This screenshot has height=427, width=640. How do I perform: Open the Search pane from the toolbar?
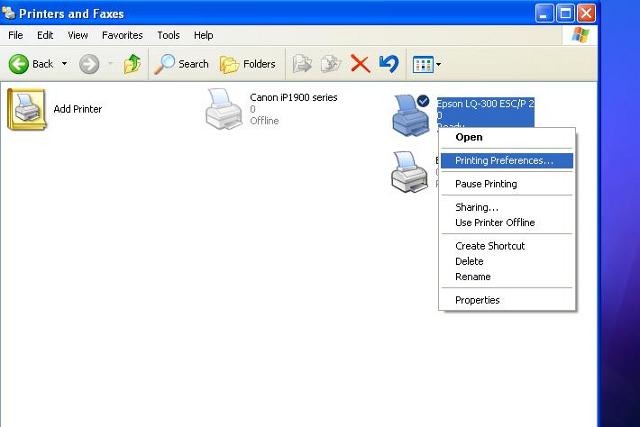pos(181,64)
